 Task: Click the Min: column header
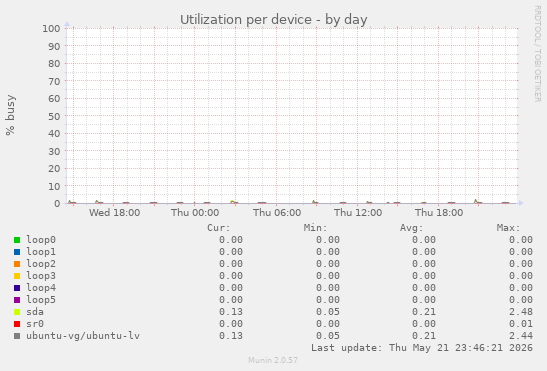tap(315, 228)
